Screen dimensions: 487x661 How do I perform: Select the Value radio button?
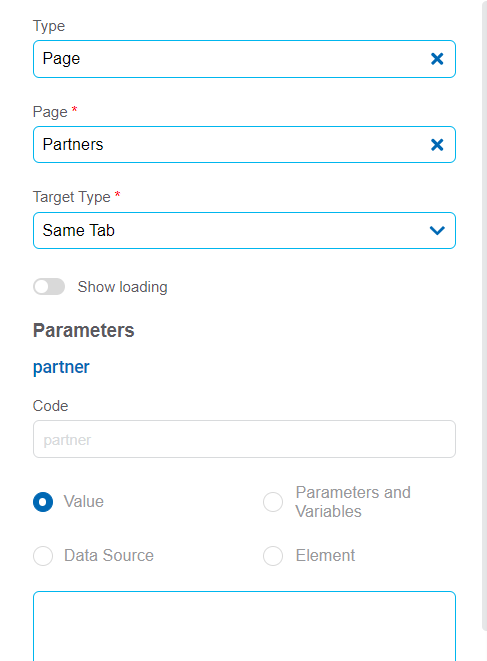click(x=43, y=502)
